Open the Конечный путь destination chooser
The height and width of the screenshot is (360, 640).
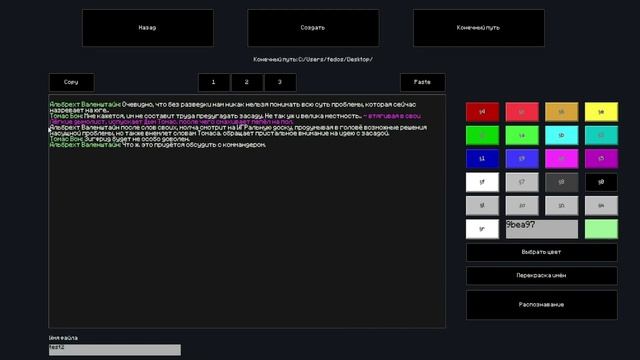tap(478, 28)
